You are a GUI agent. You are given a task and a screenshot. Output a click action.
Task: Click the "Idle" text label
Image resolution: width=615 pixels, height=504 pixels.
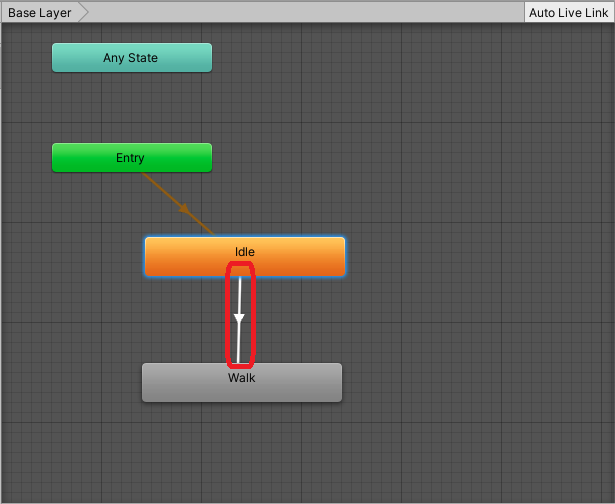pyautogui.click(x=245, y=251)
